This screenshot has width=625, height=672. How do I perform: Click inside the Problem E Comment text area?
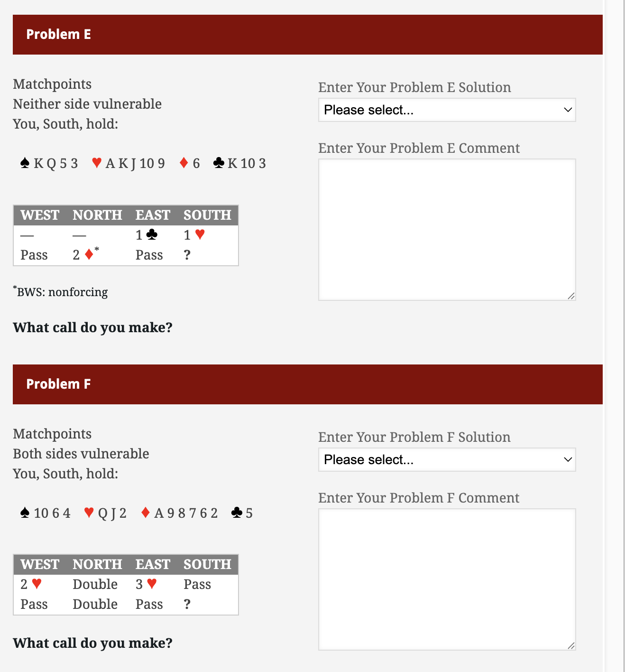[447, 230]
